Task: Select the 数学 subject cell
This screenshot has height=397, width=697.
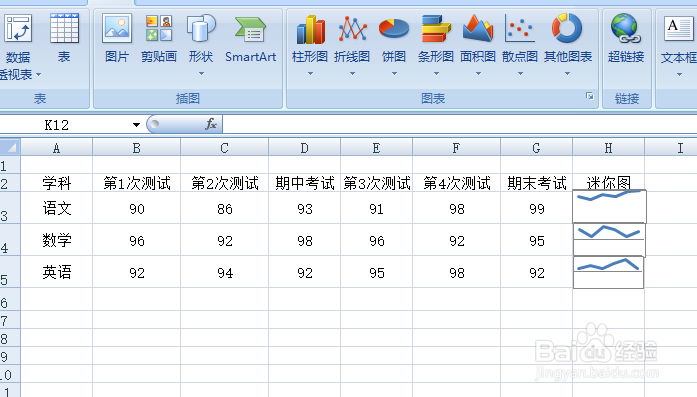Action: [x=56, y=240]
